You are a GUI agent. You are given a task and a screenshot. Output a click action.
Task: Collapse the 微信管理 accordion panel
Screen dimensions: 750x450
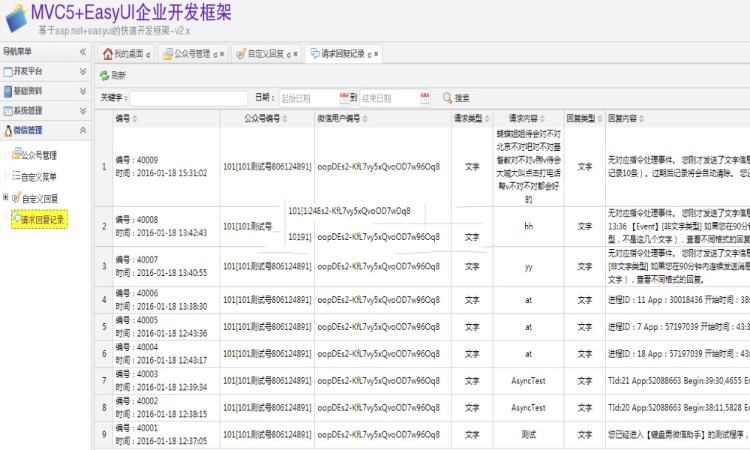(x=82, y=130)
